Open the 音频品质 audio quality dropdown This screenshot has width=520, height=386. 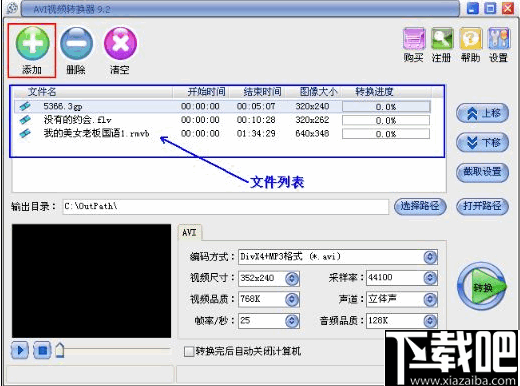pos(430,321)
